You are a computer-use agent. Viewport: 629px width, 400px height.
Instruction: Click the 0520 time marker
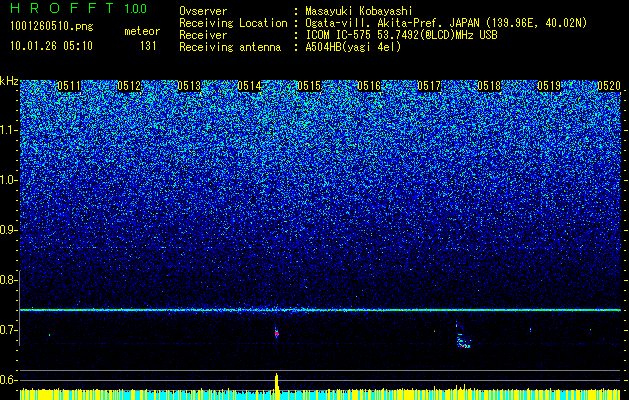point(609,86)
